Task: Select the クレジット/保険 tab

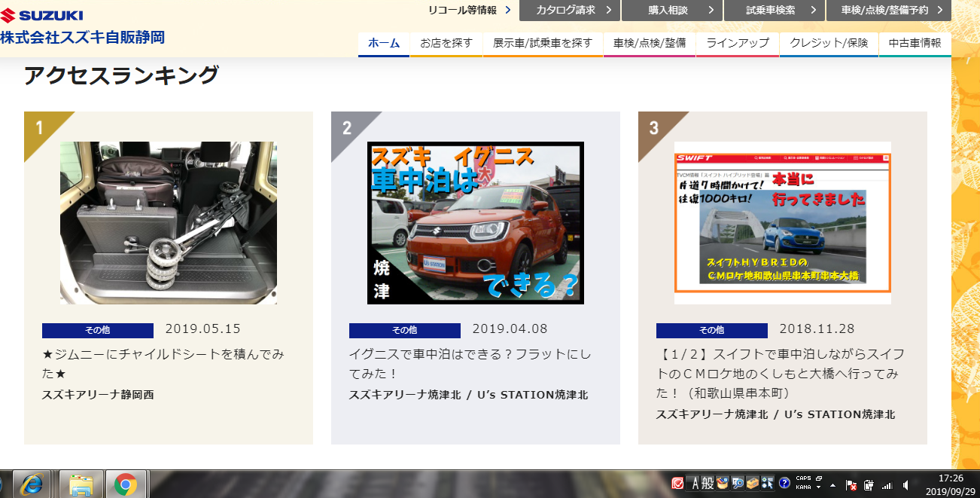Action: point(829,43)
